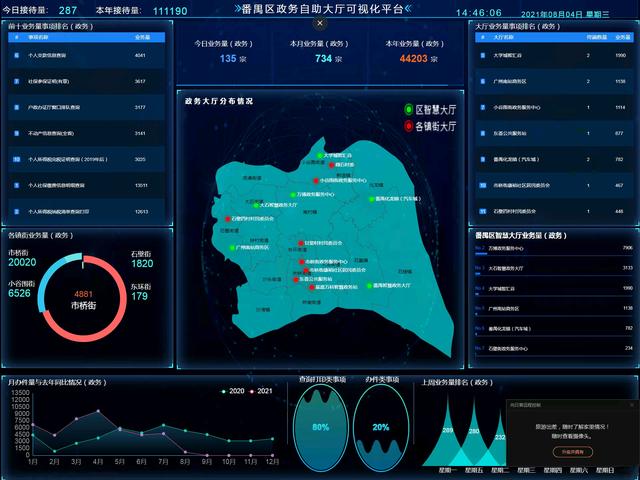Select the table row with value 12613
Screen dimensions: 640x480
point(87,211)
